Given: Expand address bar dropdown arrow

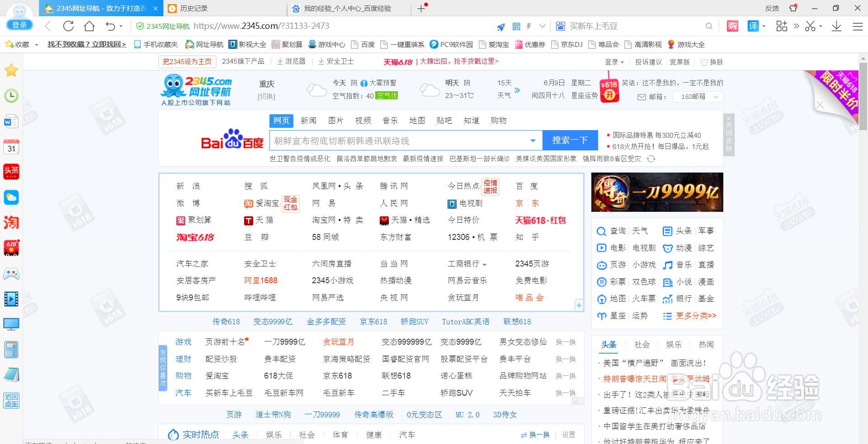Looking at the screenshot, I should pyautogui.click(x=542, y=27).
